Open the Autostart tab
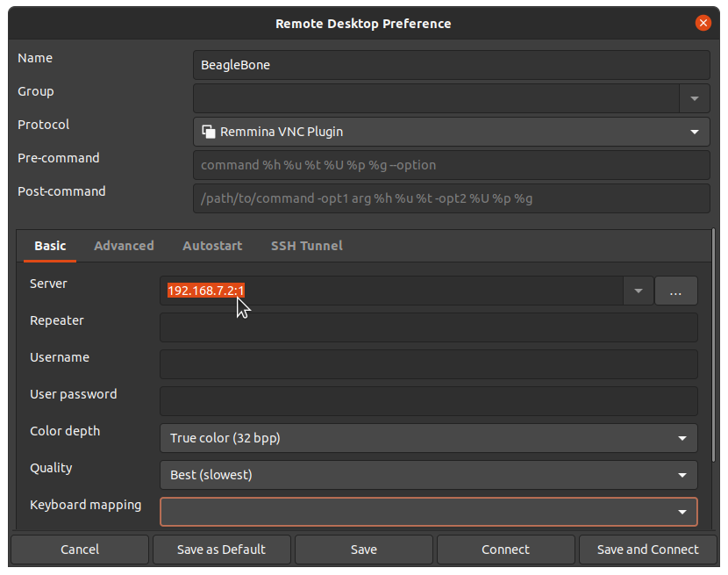Screen dimensions: 728x575 pos(212,246)
